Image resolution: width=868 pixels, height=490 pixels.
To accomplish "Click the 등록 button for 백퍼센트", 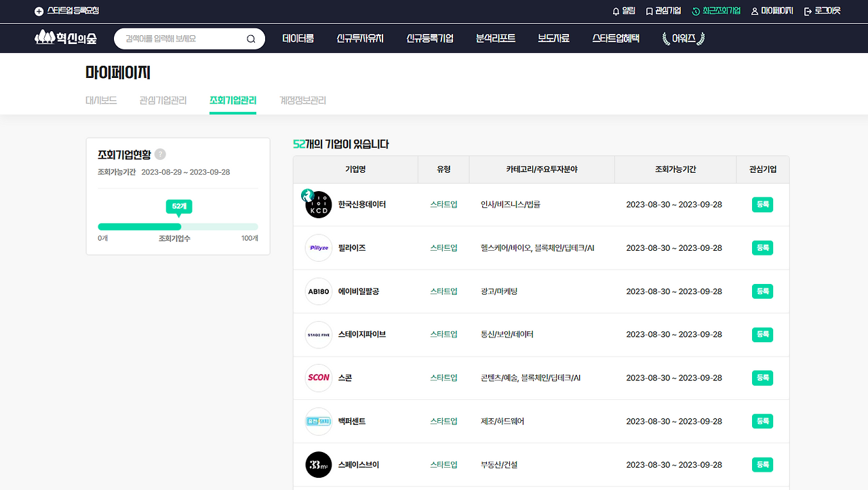I will 762,422.
